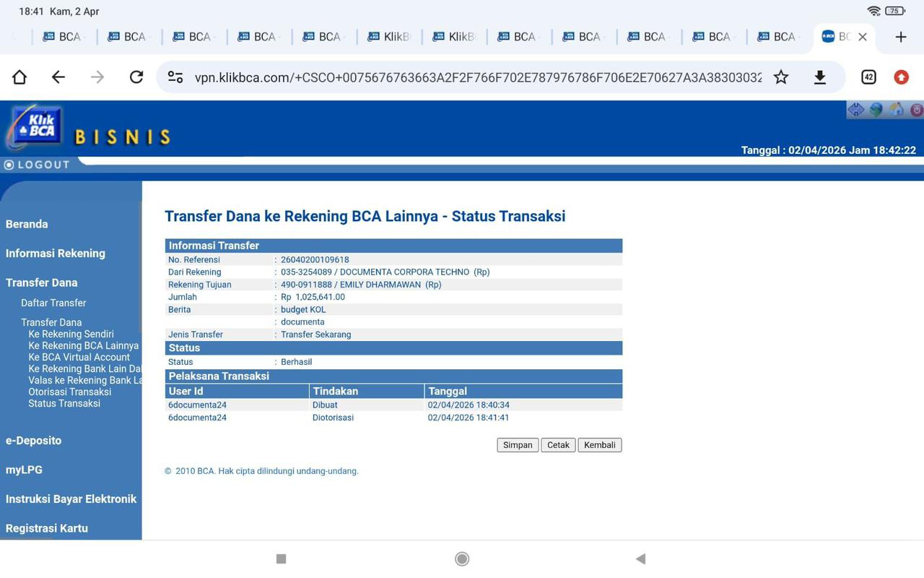Click the red browser update arrow icon
Screen dimensions: 924x578
(x=901, y=77)
